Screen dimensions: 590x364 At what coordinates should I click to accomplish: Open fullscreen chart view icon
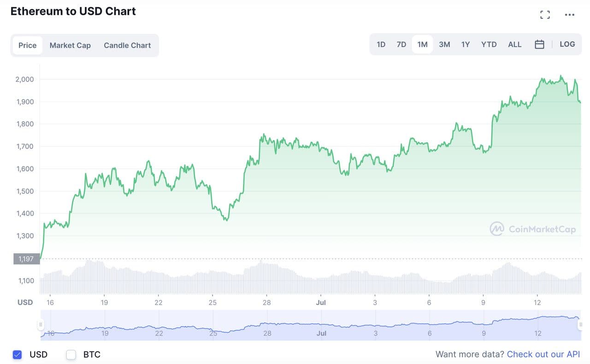click(x=545, y=15)
